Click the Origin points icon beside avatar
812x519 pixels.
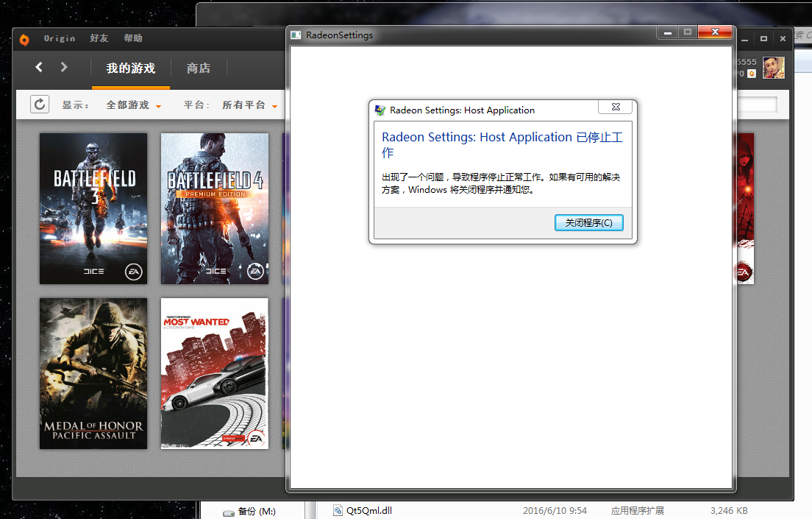coord(752,74)
